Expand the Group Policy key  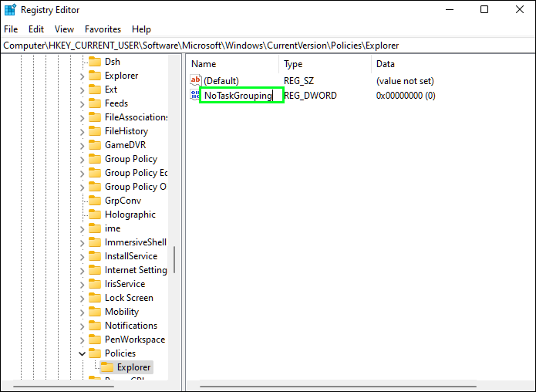[82, 159]
